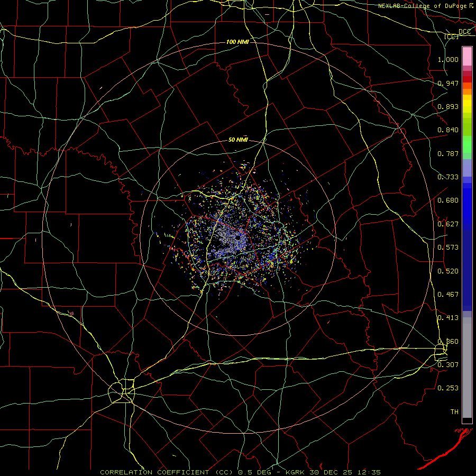Click the 0.787 color scale label
The image size is (476, 476).
click(448, 153)
